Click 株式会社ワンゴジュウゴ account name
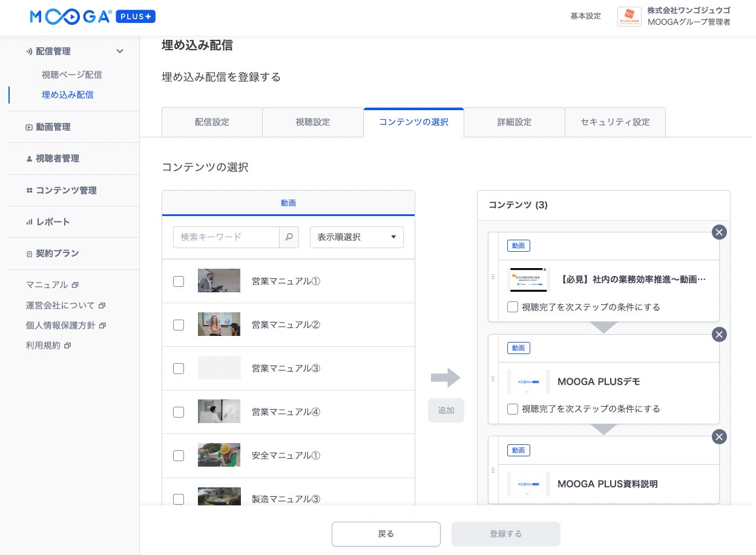The height and width of the screenshot is (555, 756). point(689,10)
